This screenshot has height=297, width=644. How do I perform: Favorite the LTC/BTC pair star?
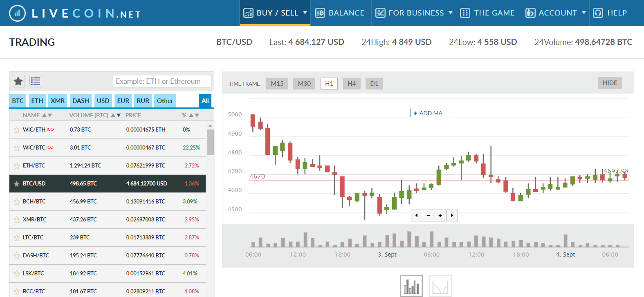pos(16,238)
